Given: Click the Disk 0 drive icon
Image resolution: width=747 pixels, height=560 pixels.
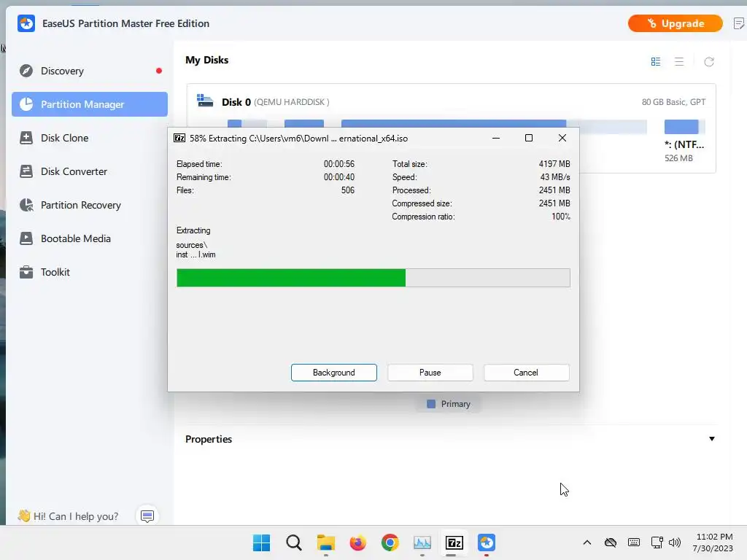Looking at the screenshot, I should (x=205, y=101).
